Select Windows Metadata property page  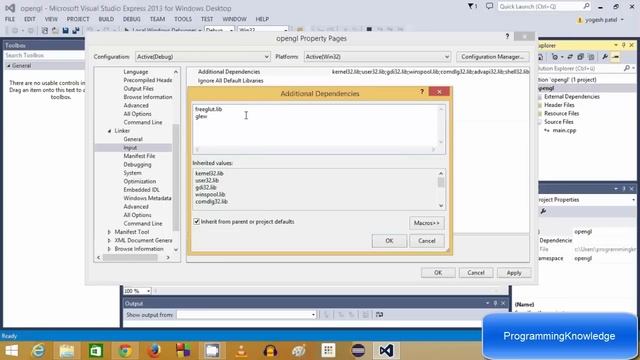pyautogui.click(x=147, y=198)
